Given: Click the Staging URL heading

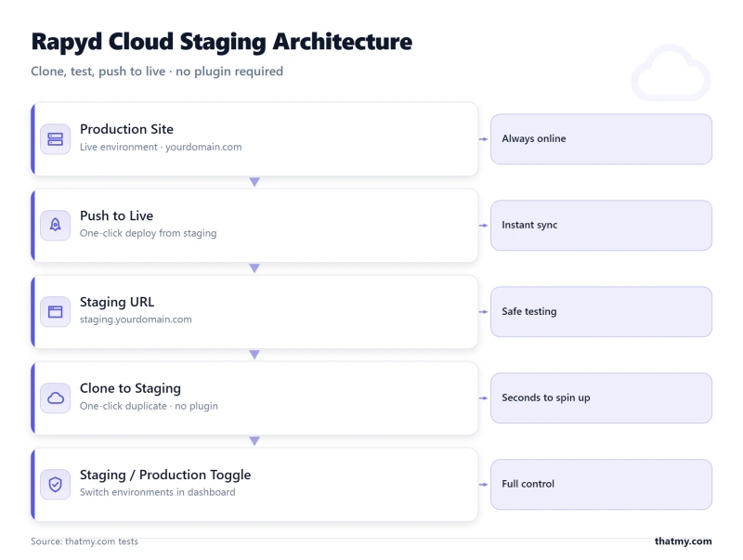Looking at the screenshot, I should pos(117,302).
